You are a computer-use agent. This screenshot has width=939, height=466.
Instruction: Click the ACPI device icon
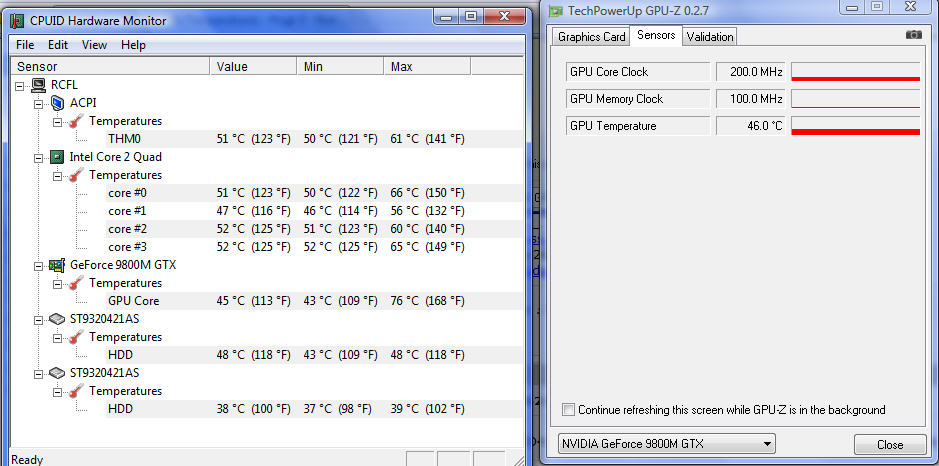[58, 103]
